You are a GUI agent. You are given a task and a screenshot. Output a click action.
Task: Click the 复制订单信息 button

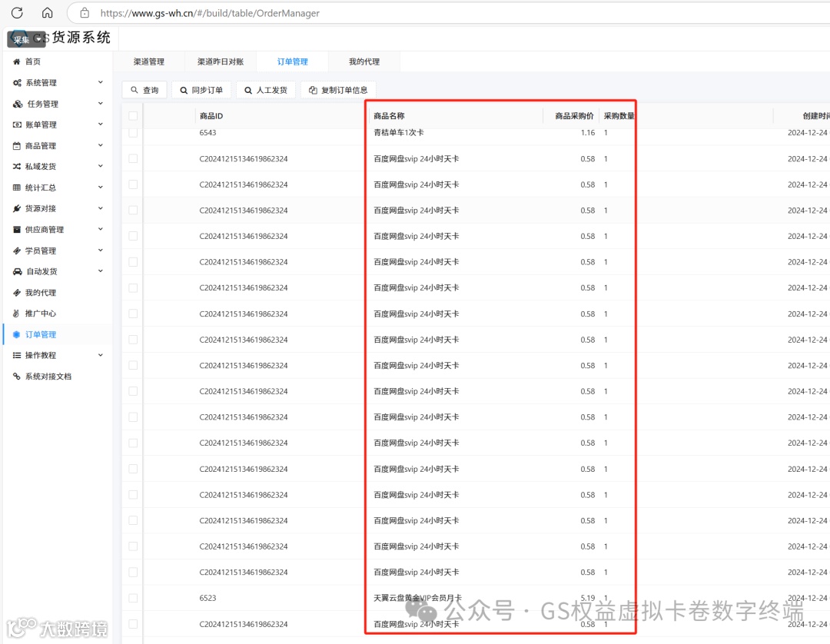(x=338, y=90)
